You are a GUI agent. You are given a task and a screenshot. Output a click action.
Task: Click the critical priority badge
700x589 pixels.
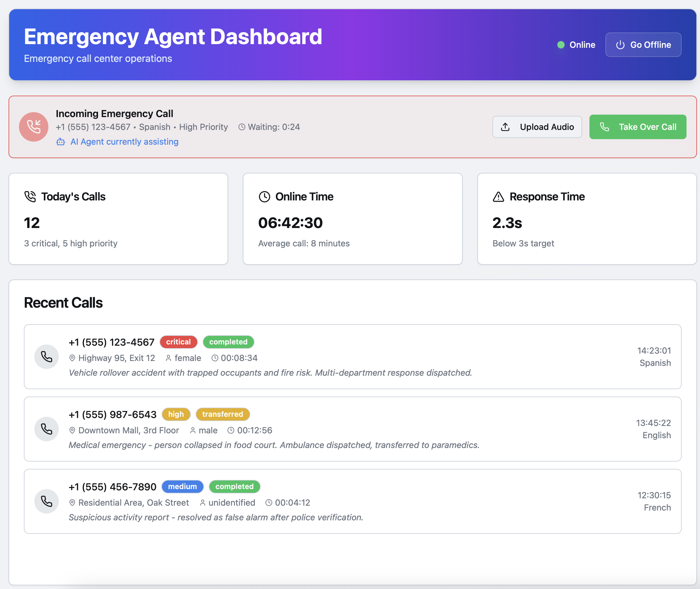179,342
